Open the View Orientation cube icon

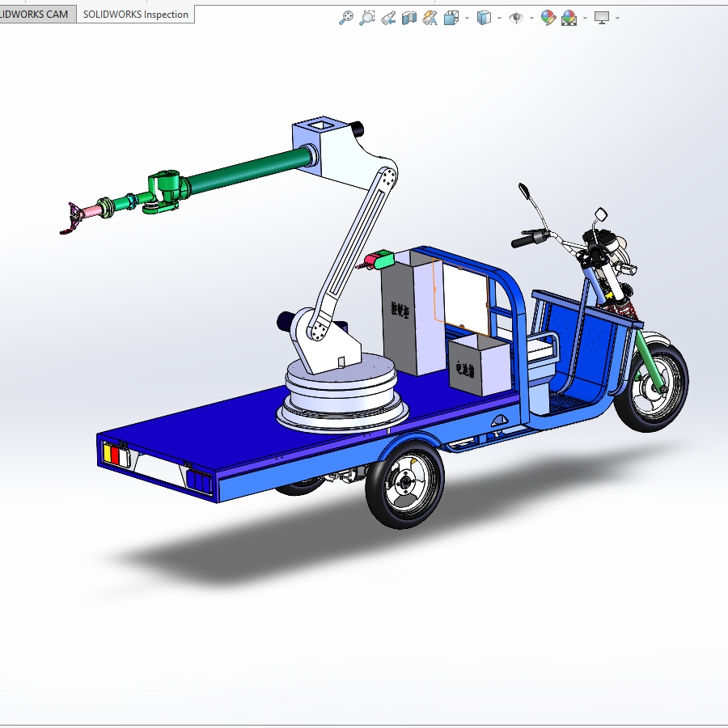tap(451, 18)
